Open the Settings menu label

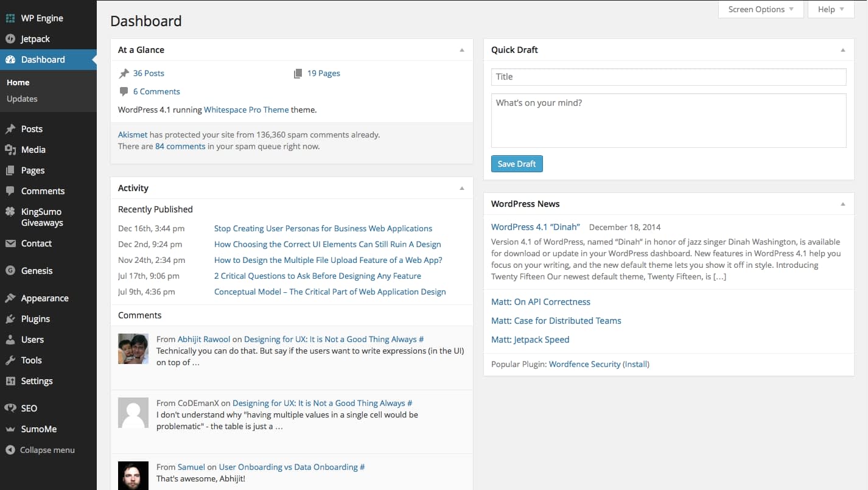(x=37, y=381)
